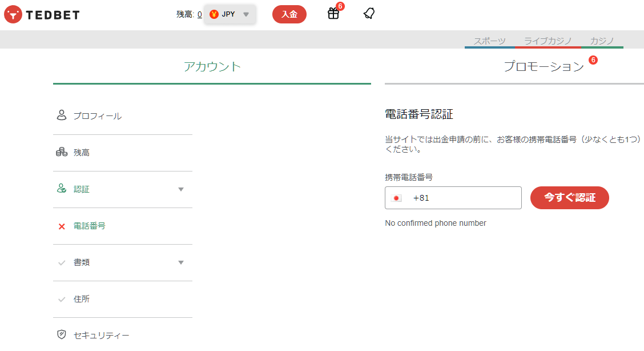Switch to the プロモーション tab
644x351 pixels.
[542, 66]
